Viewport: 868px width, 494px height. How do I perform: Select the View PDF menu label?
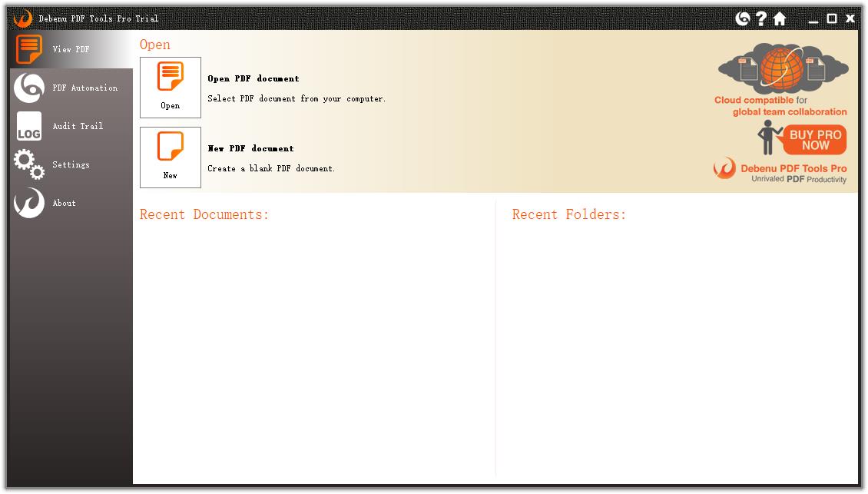71,49
